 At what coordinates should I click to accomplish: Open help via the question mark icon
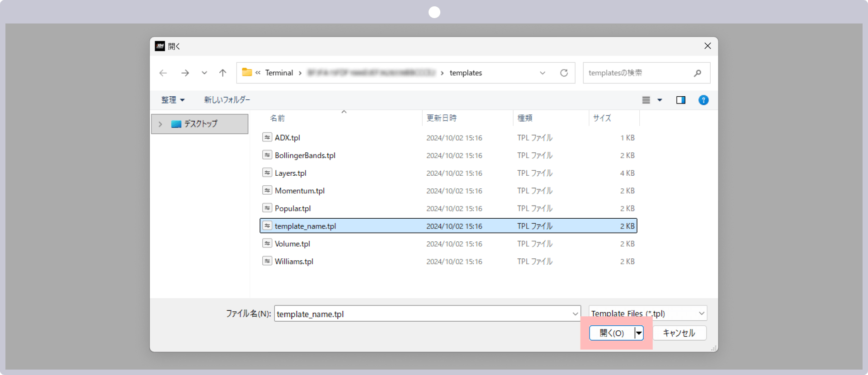click(703, 100)
